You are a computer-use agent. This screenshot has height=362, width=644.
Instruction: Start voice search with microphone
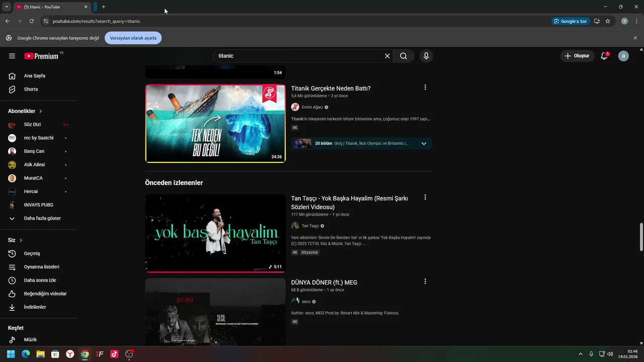pos(426,56)
